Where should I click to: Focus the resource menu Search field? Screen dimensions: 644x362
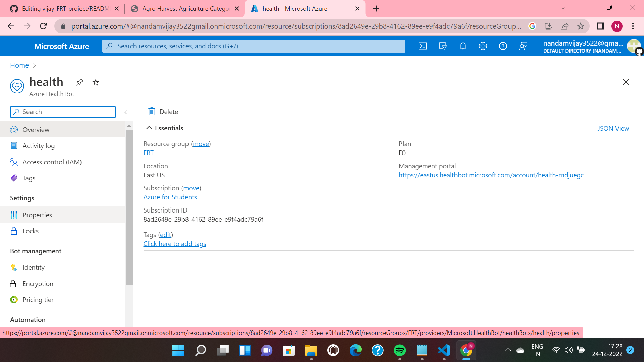pos(63,112)
